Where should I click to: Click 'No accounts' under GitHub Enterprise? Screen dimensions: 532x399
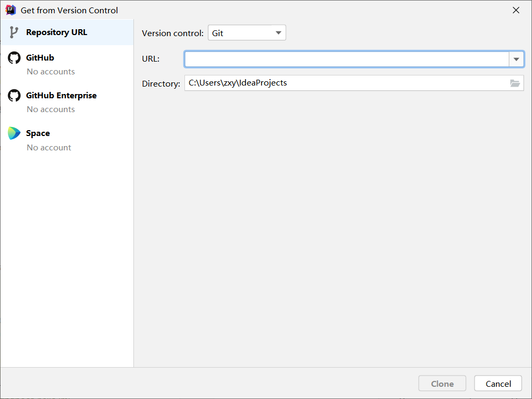(51, 109)
